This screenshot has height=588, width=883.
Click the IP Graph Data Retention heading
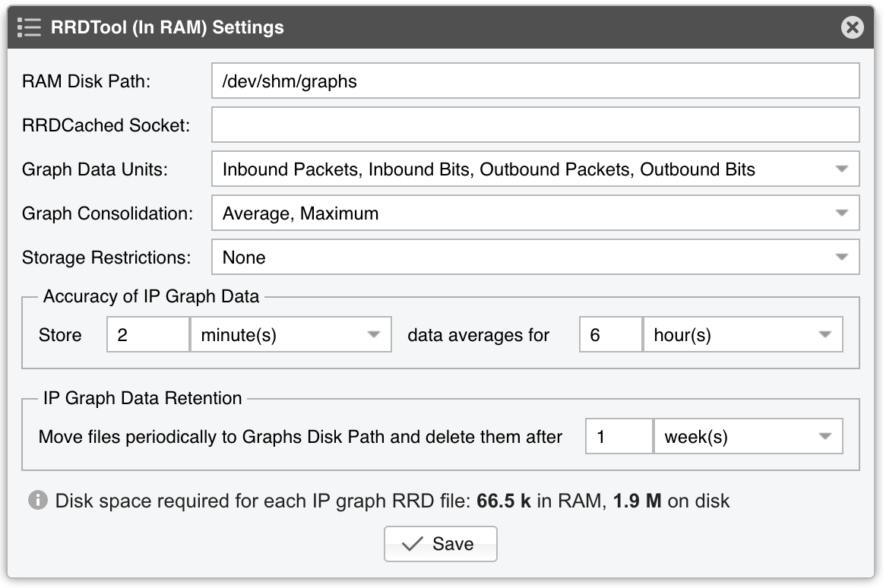pos(142,398)
